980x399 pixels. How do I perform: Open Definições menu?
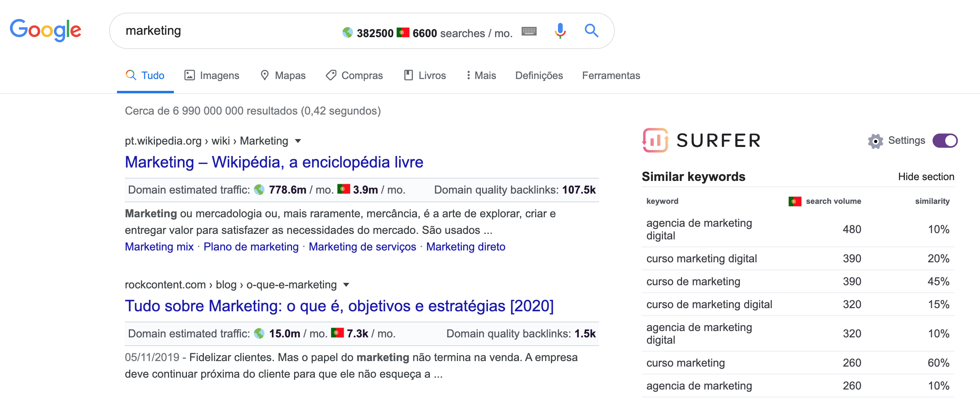click(539, 75)
